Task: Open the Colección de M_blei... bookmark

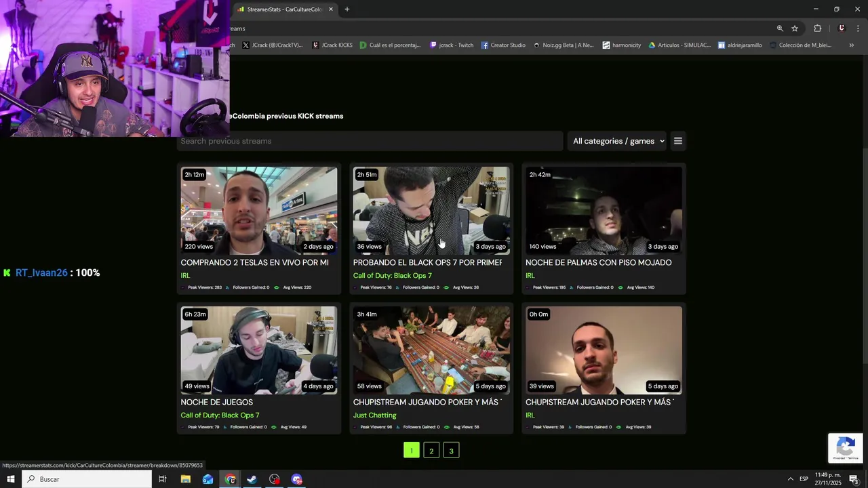Action: point(800,45)
